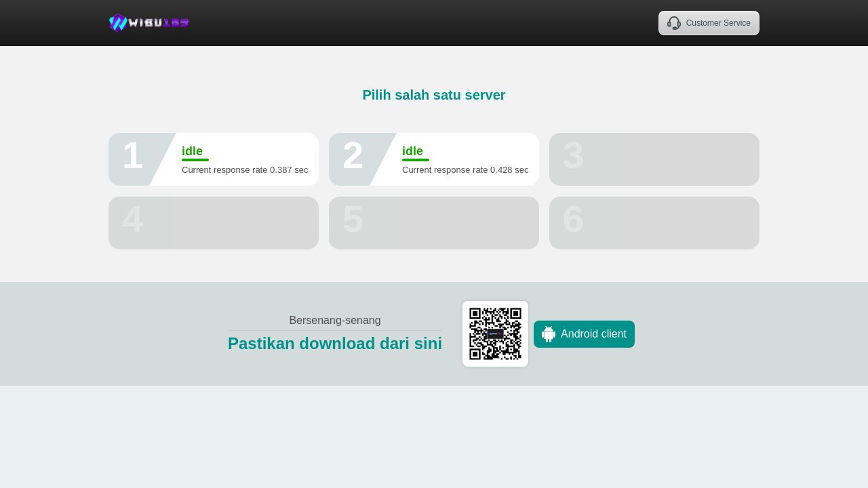Click "Bersenang-senang" text
The height and width of the screenshot is (488, 868).
pyautogui.click(x=335, y=321)
